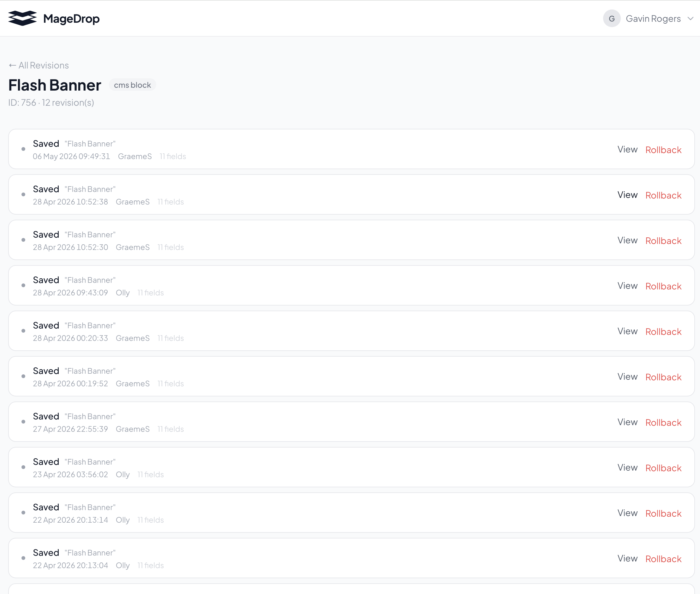700x594 pixels.
Task: View the 06 May 2026 09:49:31 revision
Action: (x=627, y=149)
